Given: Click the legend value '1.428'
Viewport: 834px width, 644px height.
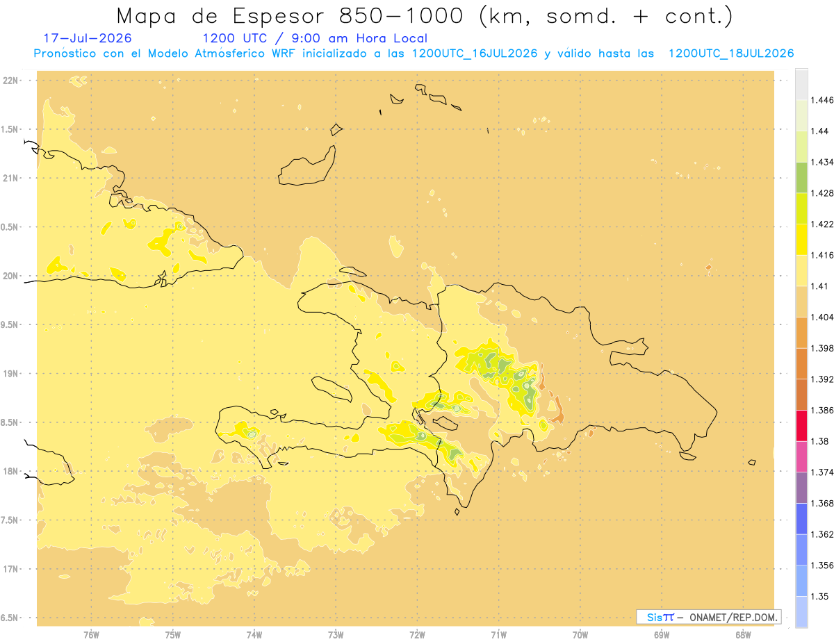Looking at the screenshot, I should tap(824, 193).
